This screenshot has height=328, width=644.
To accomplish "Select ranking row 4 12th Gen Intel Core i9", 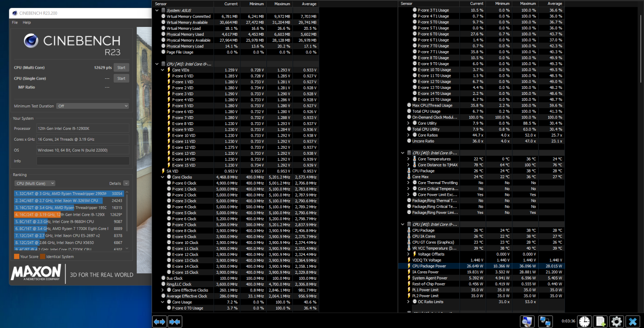I will [x=69, y=215].
